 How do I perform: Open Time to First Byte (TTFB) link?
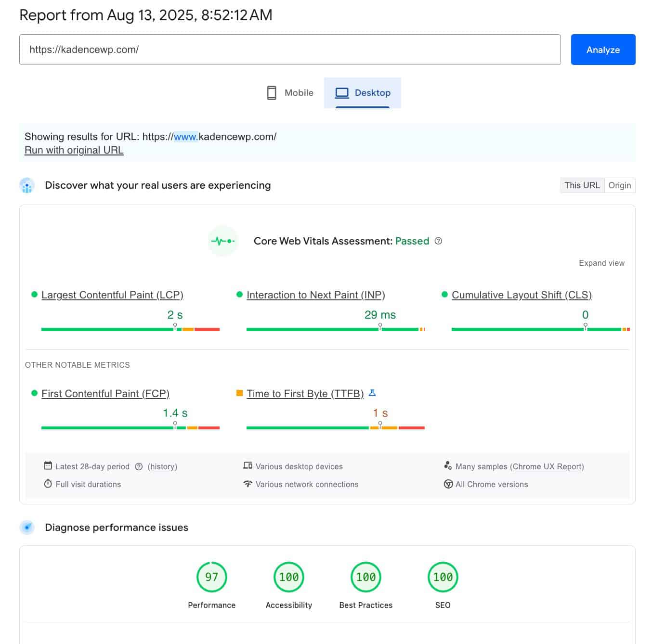pos(305,394)
